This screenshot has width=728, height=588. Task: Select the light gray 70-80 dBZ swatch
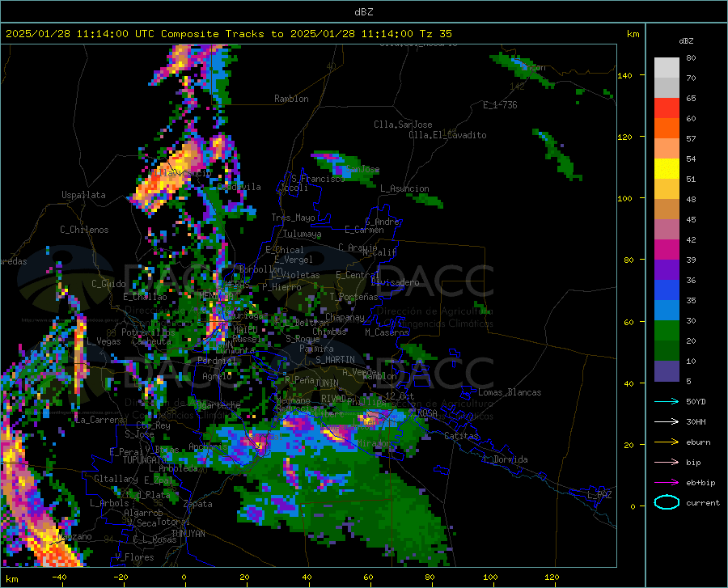667,68
